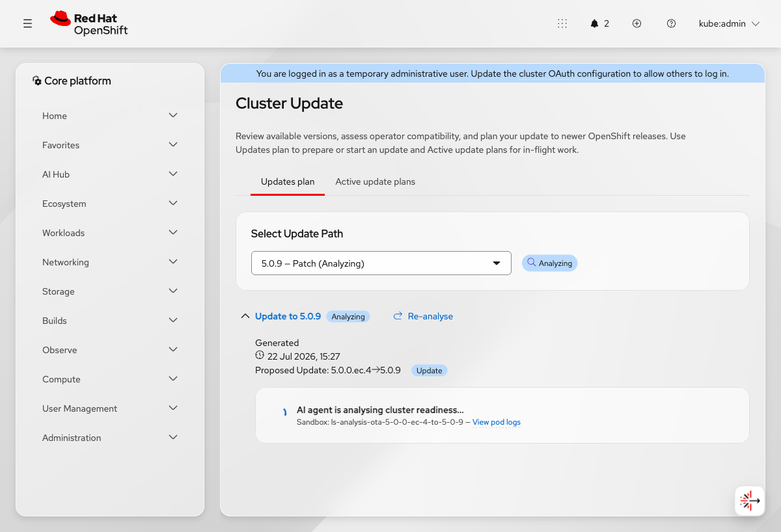Click the Select Update Path label
The width and height of the screenshot is (781, 532).
[297, 233]
